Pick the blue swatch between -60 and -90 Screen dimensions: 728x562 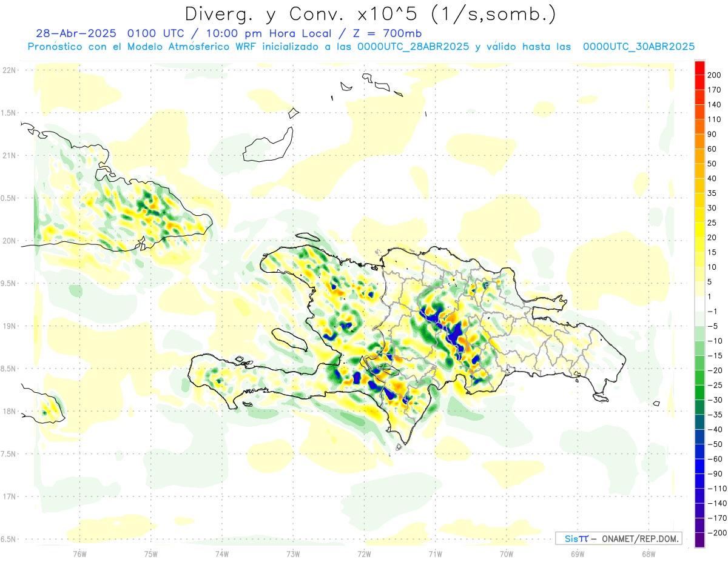[700, 467]
